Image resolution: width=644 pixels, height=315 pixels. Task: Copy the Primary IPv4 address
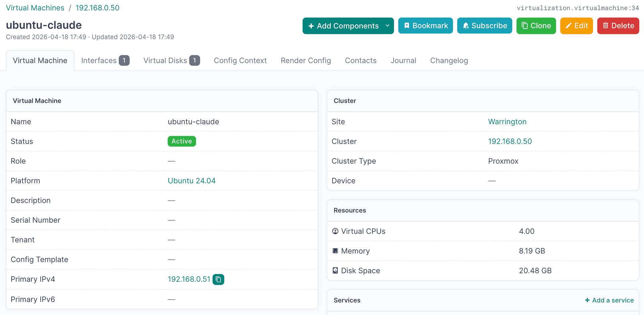(x=218, y=279)
